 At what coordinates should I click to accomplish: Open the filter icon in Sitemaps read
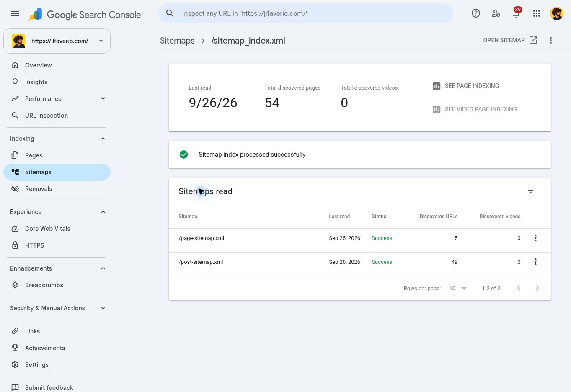pos(530,190)
